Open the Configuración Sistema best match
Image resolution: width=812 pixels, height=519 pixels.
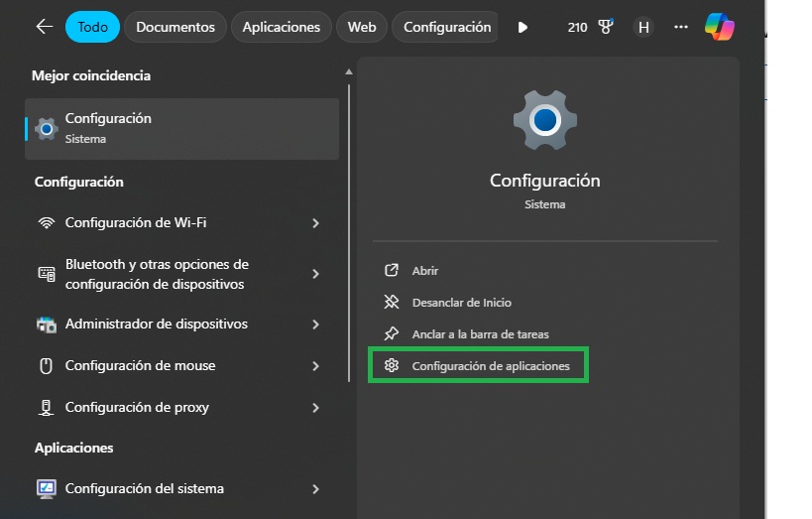click(x=181, y=129)
